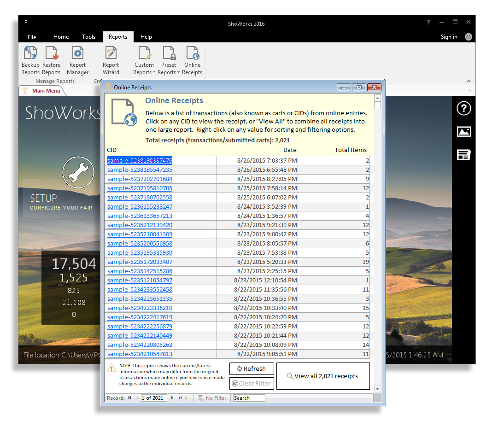This screenshot has width=504, height=421.
Task: Open receipt sample-5237202701684
Action: coord(140,179)
